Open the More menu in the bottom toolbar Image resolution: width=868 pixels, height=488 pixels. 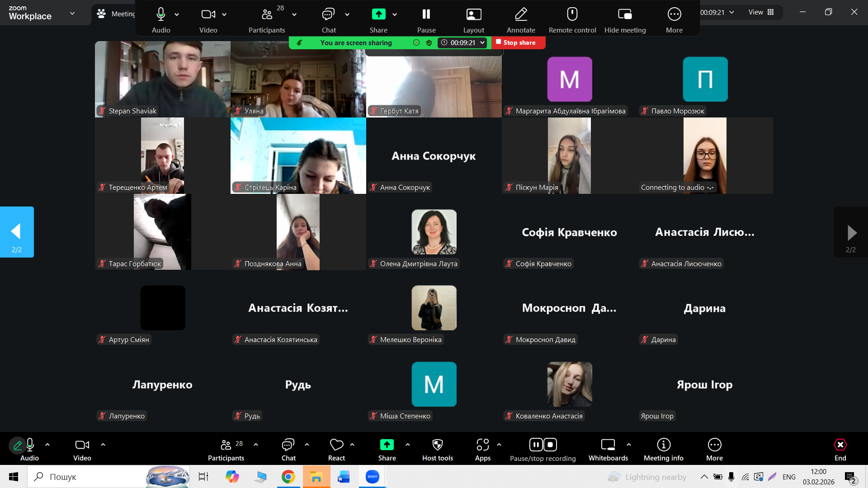pyautogui.click(x=714, y=445)
